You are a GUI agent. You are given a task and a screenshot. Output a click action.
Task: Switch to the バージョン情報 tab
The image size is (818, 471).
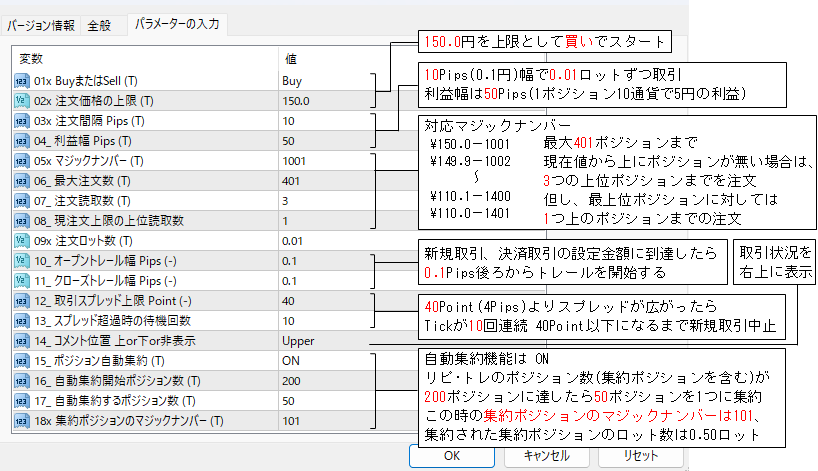pos(41,25)
